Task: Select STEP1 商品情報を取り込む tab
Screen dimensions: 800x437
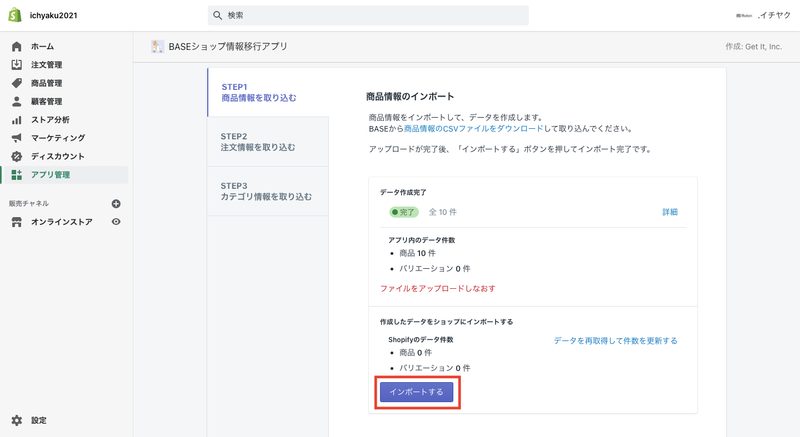Action: 268,92
